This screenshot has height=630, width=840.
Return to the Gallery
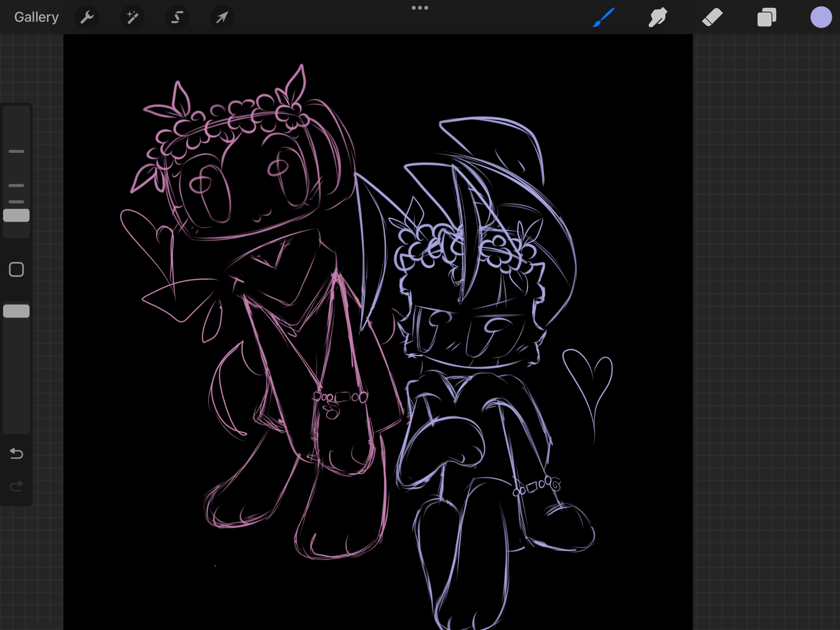[36, 17]
